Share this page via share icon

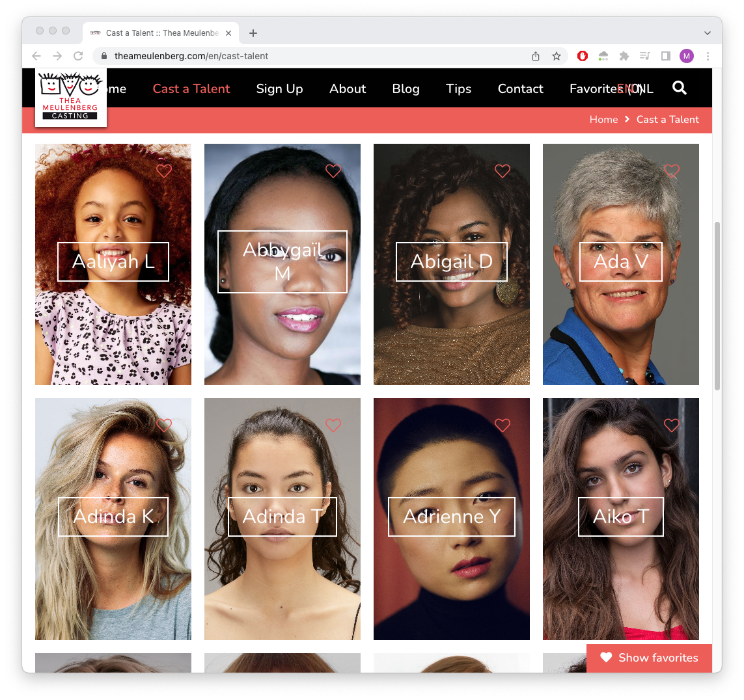point(536,56)
